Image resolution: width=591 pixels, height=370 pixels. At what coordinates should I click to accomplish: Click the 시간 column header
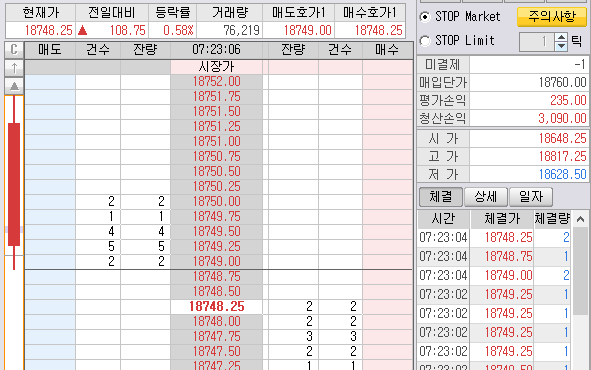tap(443, 219)
